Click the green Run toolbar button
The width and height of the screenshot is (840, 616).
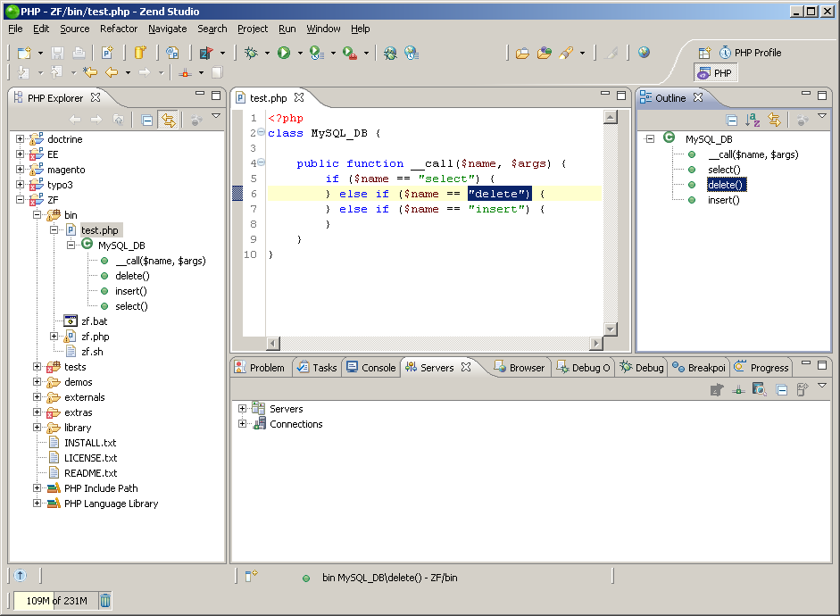[x=284, y=53]
